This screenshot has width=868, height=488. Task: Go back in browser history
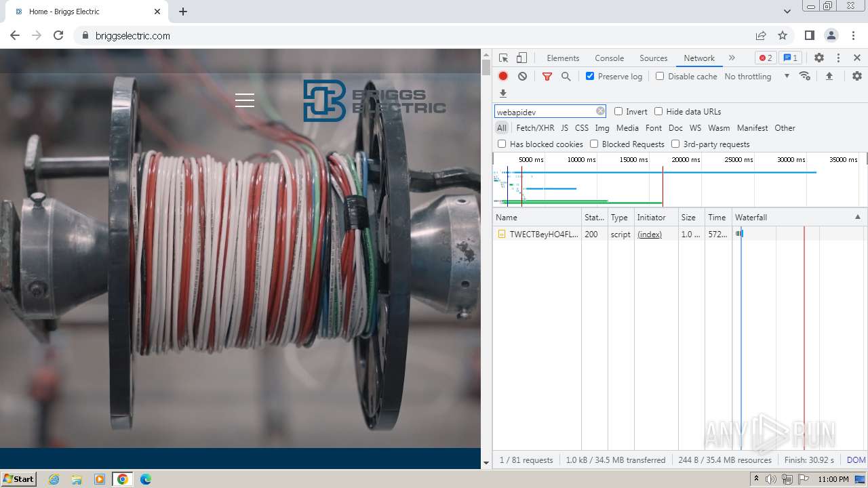15,35
